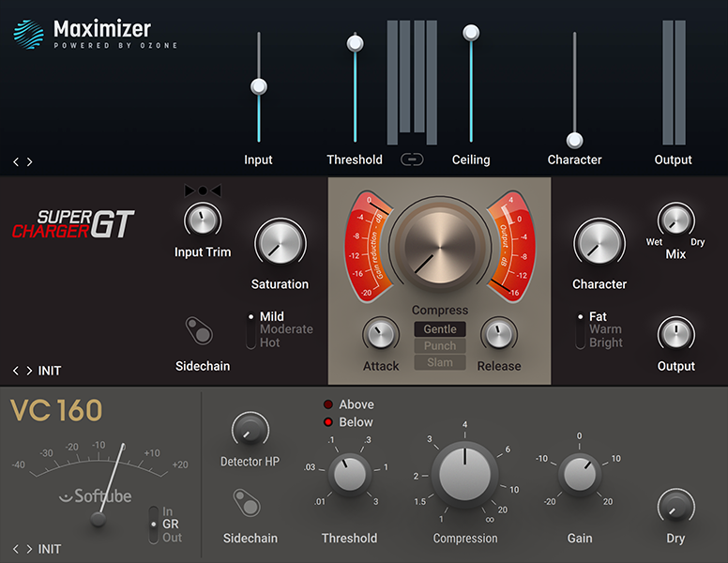Click the Gain reduction dB meter
Image resolution: width=728 pixels, height=563 pixels.
pyautogui.click(x=367, y=247)
